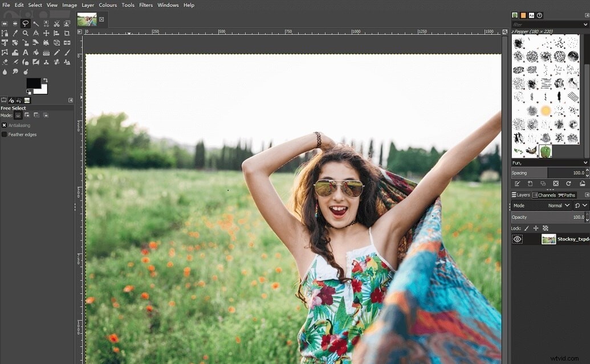Open the Filters menu

[x=146, y=5]
